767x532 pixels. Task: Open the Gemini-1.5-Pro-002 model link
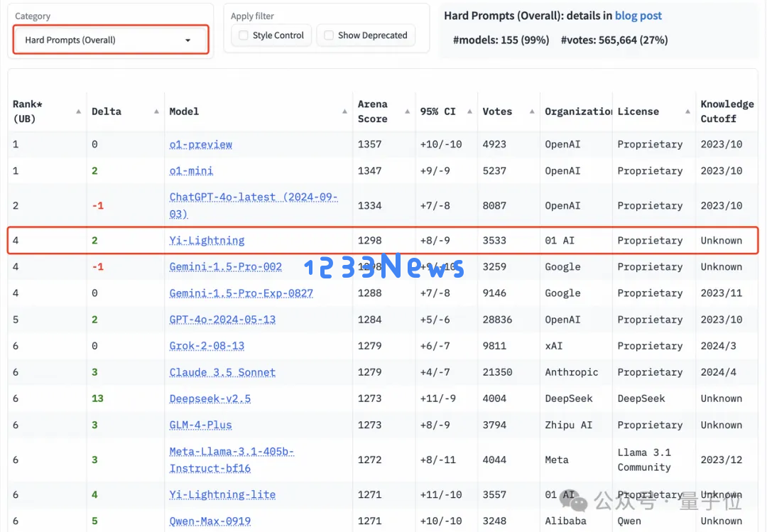point(226,267)
